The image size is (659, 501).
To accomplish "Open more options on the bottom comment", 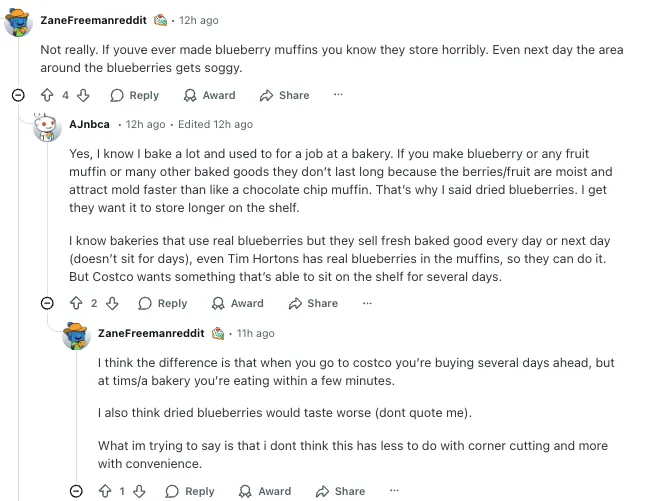I will 394,491.
